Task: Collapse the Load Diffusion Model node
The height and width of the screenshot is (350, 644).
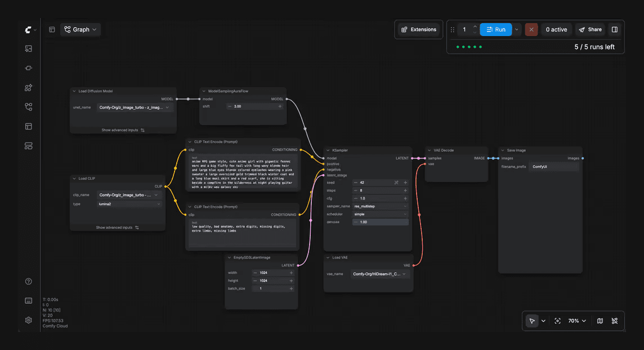Action: (x=74, y=91)
